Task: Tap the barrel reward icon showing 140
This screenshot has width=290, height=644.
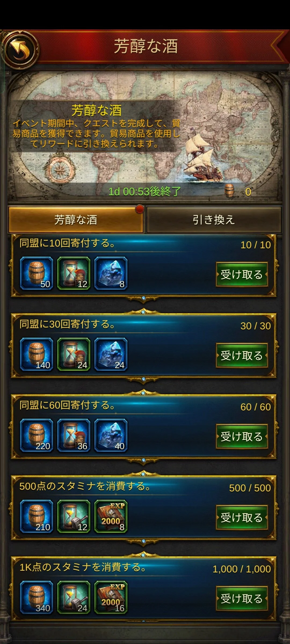Action: coord(37,354)
